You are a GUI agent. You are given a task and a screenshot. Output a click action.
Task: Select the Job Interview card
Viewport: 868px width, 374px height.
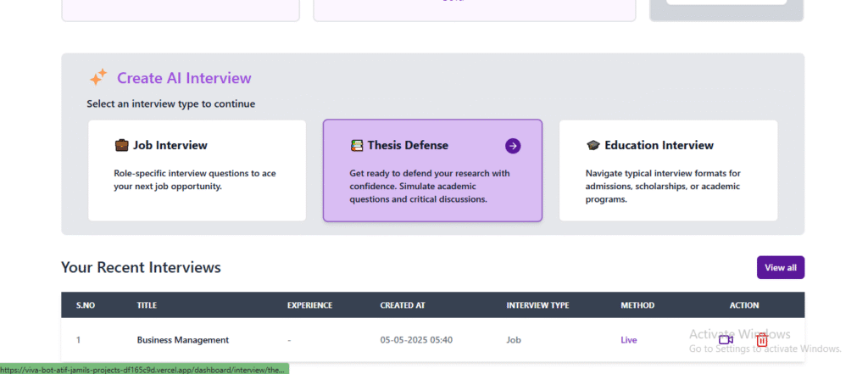[x=197, y=170]
